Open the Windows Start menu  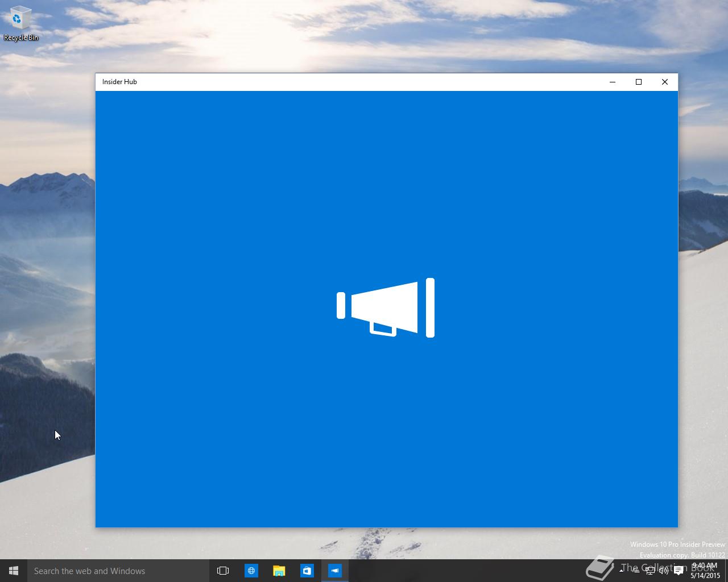14,571
